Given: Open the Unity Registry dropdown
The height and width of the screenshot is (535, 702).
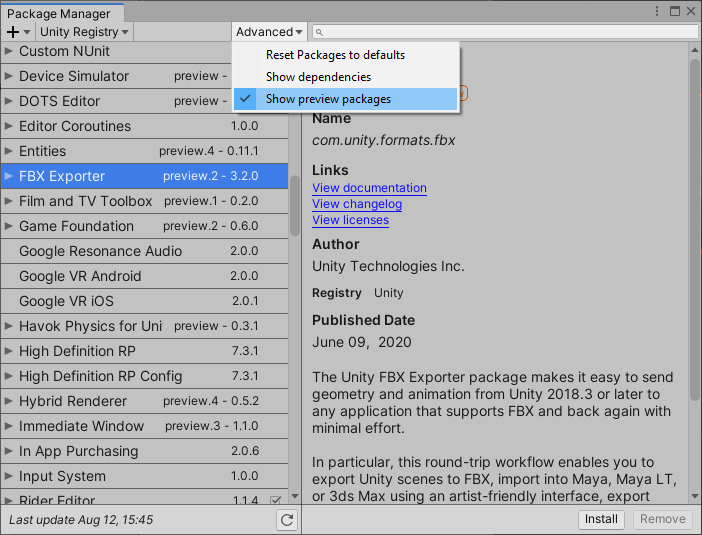Looking at the screenshot, I should (84, 32).
